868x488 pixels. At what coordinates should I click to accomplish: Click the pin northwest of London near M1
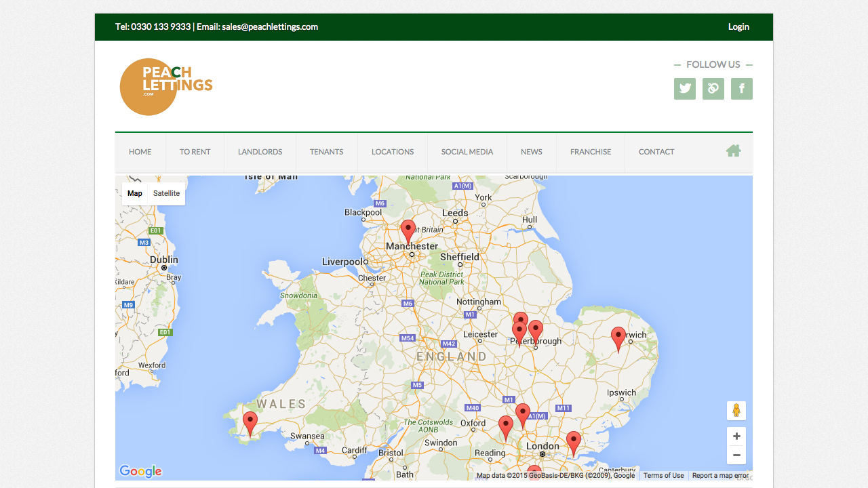(522, 415)
